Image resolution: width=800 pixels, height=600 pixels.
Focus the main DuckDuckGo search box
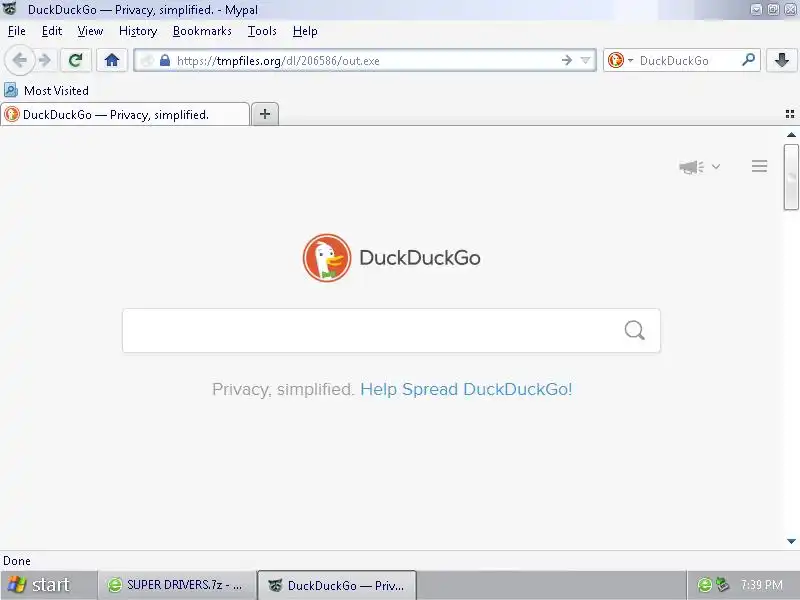coord(391,331)
